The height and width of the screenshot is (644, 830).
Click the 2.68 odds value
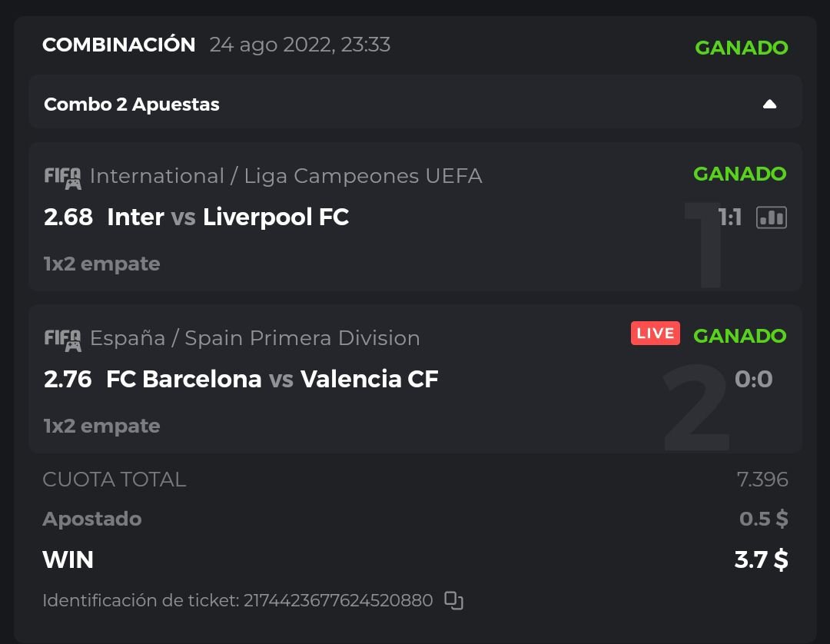pos(68,217)
